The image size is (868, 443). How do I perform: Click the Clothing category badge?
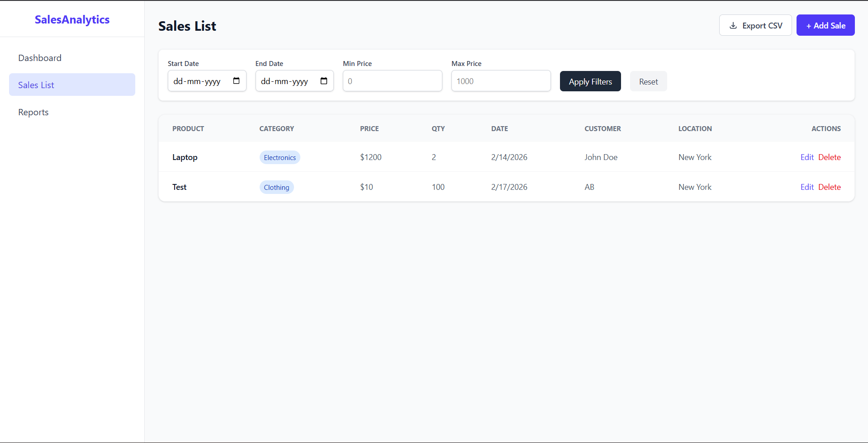click(276, 187)
